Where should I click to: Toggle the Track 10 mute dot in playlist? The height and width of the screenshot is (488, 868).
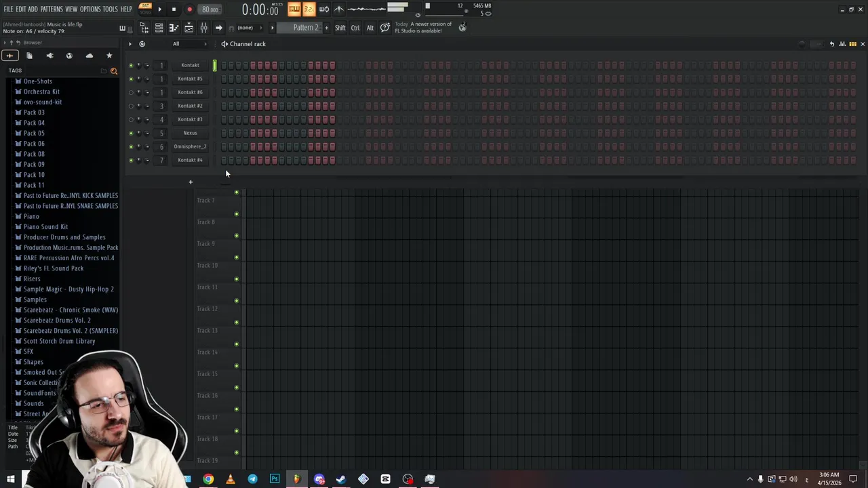[236, 279]
